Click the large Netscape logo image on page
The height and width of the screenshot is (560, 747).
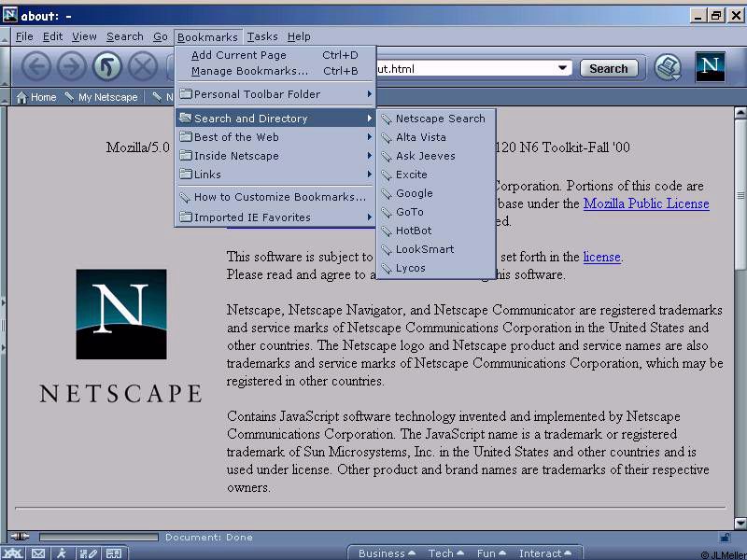pos(121,315)
